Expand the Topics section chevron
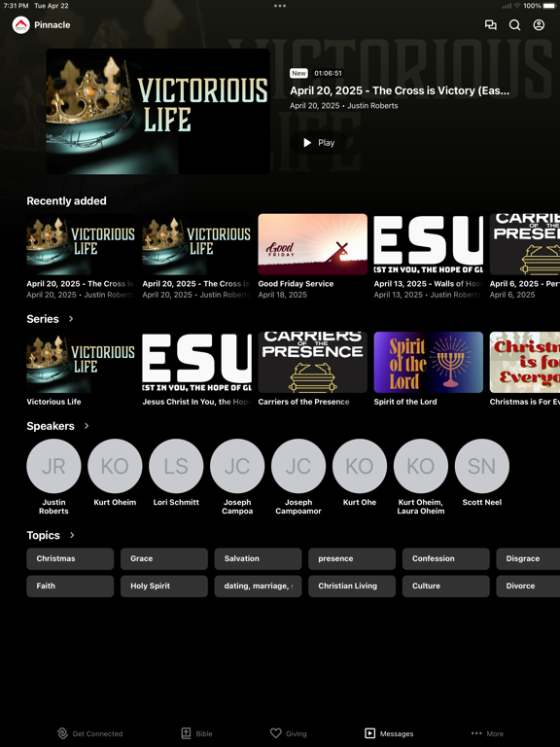Screen dimensions: 560x747 [x=72, y=535]
